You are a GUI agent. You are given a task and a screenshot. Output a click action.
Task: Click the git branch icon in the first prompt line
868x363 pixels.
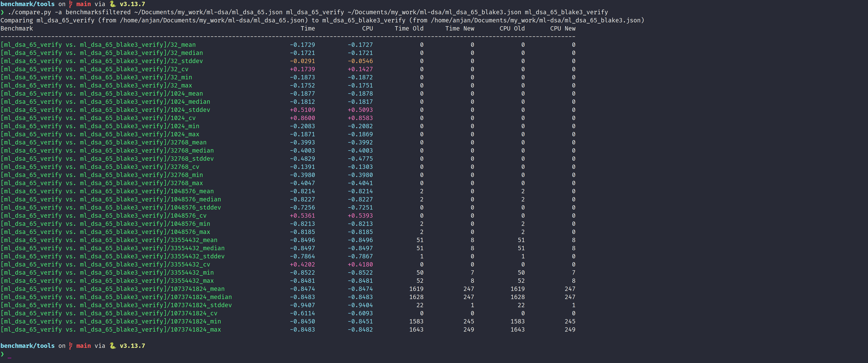(71, 4)
